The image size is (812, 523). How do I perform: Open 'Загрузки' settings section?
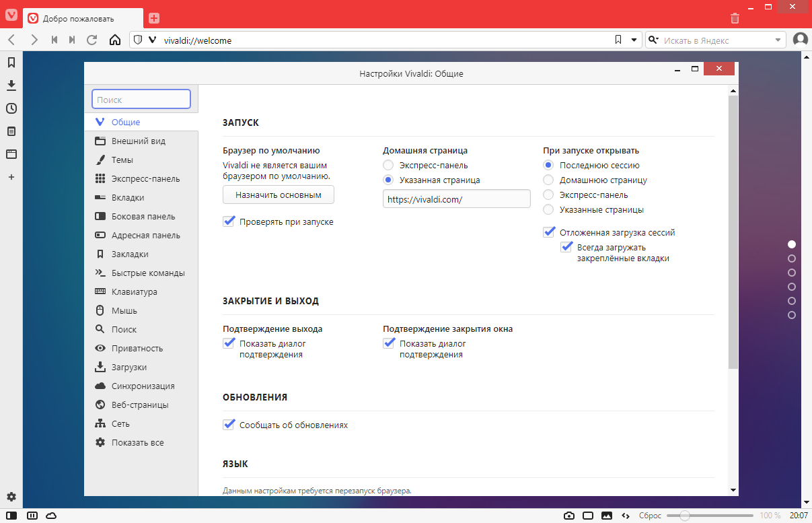pos(141,368)
